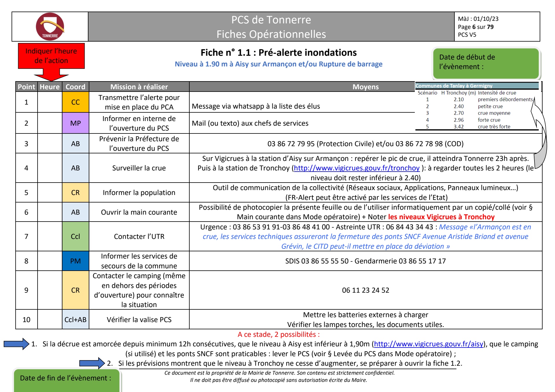Select the "Si les prévisions montrent…" option 2 sentence
Image resolution: width=555 pixels, height=392 pixels.
pyautogui.click(x=290, y=363)
